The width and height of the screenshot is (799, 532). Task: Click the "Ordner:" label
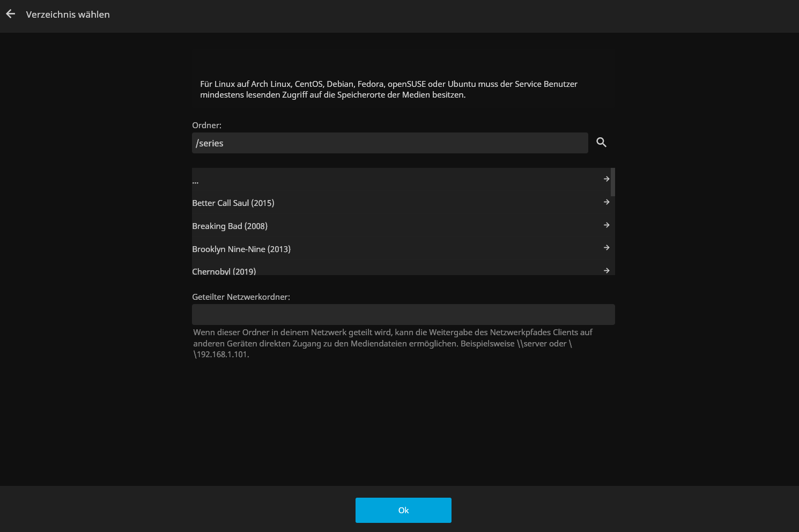(x=207, y=125)
